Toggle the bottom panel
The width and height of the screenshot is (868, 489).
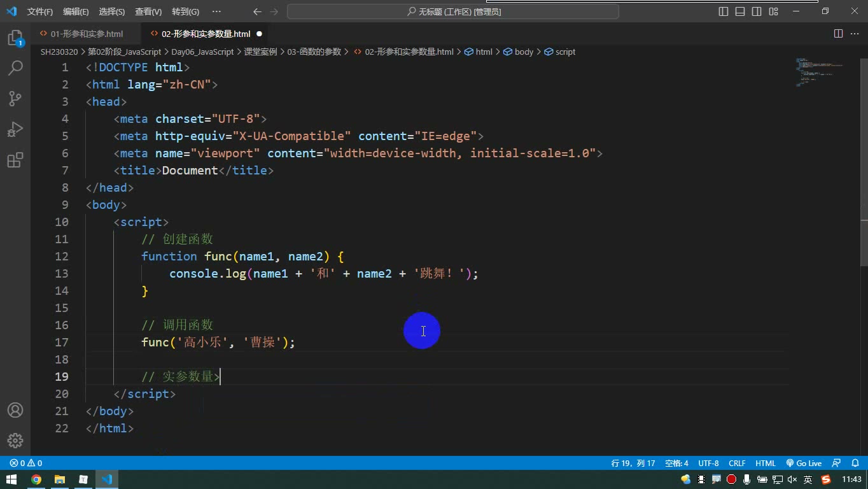[x=740, y=11]
